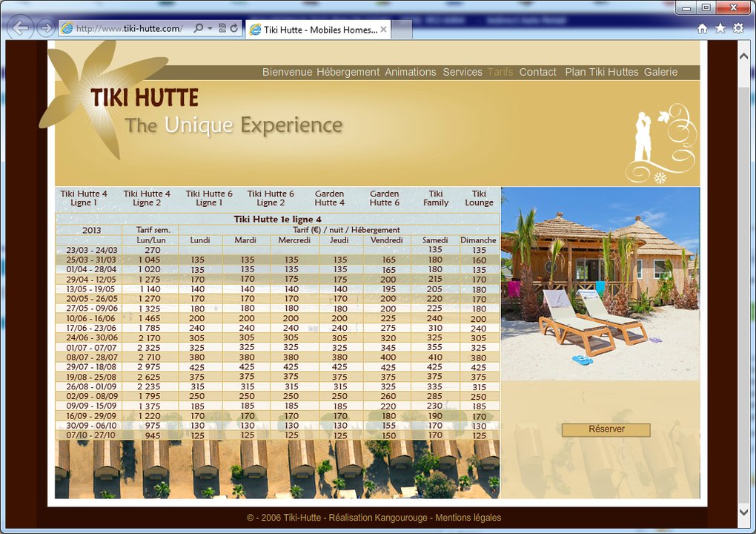Click the search magnifier in the address bar
This screenshot has width=756, height=534.
(x=198, y=28)
